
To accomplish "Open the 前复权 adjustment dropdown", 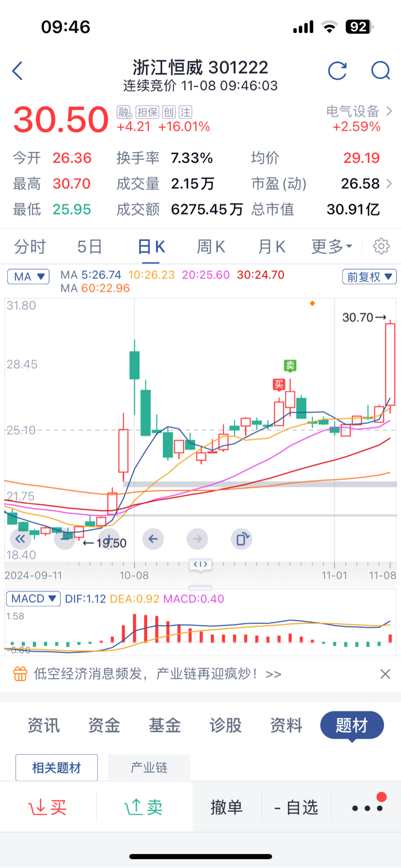I will (369, 277).
